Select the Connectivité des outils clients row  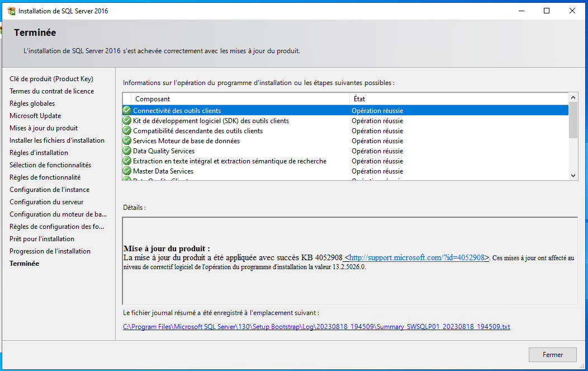point(345,110)
